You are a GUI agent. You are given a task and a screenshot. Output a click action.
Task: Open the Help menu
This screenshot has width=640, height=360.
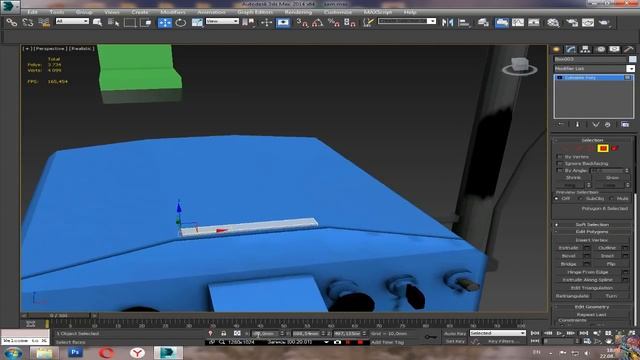click(409, 12)
